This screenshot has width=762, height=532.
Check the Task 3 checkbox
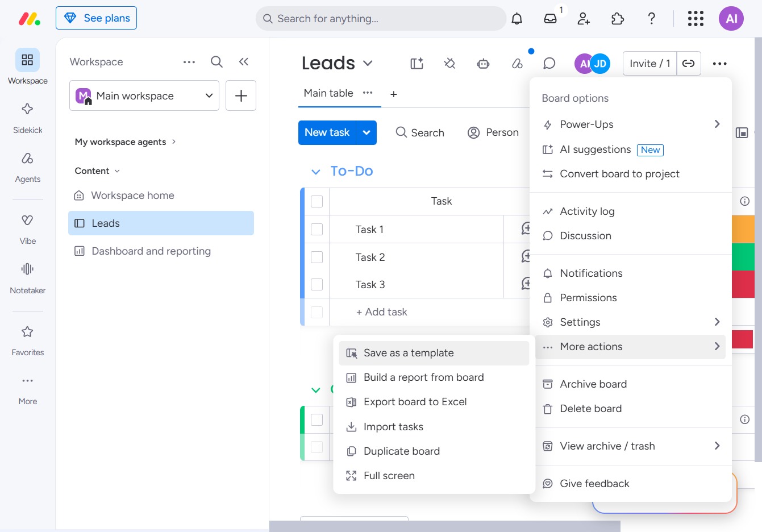pyautogui.click(x=317, y=285)
